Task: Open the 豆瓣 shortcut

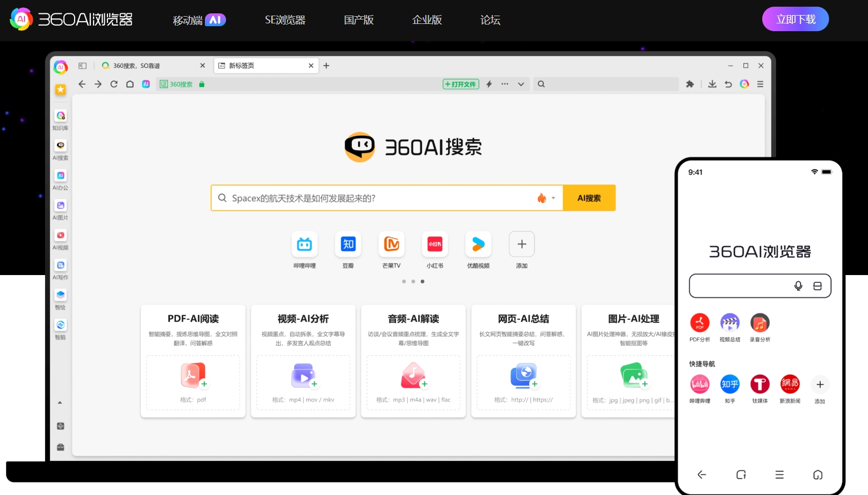Action: pyautogui.click(x=348, y=250)
